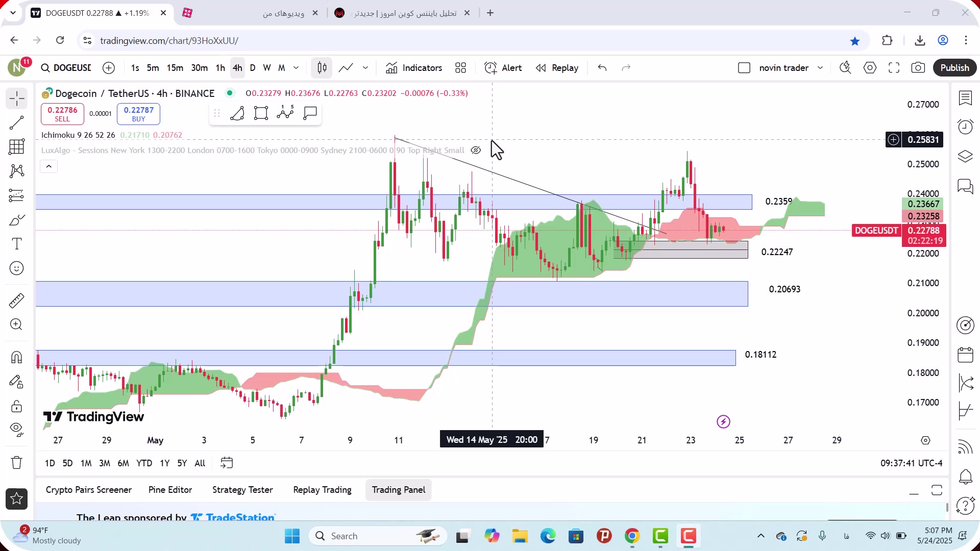Set the date range to 1M
This screenshot has width=980, height=551.
[86, 463]
